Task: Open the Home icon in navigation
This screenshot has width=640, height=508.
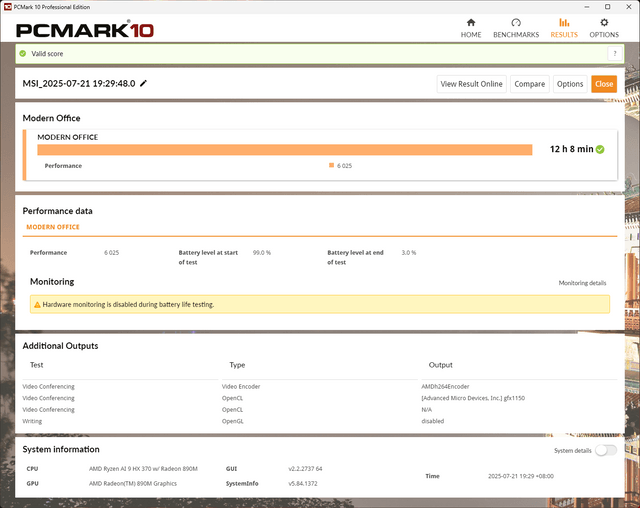Action: point(471,22)
